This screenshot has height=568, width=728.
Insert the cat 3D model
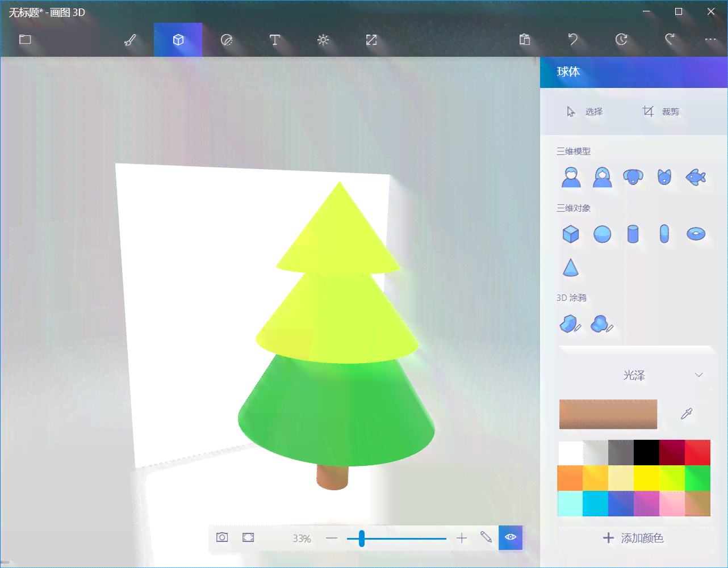coord(664,177)
